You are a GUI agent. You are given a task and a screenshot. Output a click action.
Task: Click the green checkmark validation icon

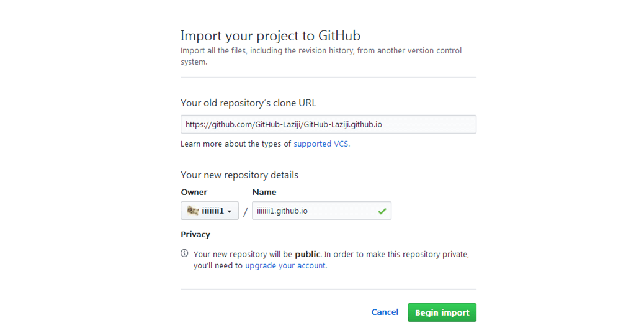point(382,211)
